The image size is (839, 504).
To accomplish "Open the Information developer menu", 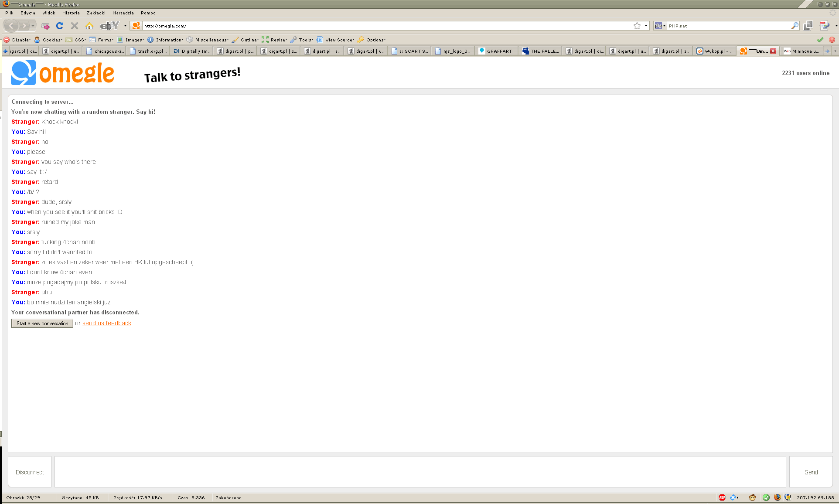I will coord(166,40).
